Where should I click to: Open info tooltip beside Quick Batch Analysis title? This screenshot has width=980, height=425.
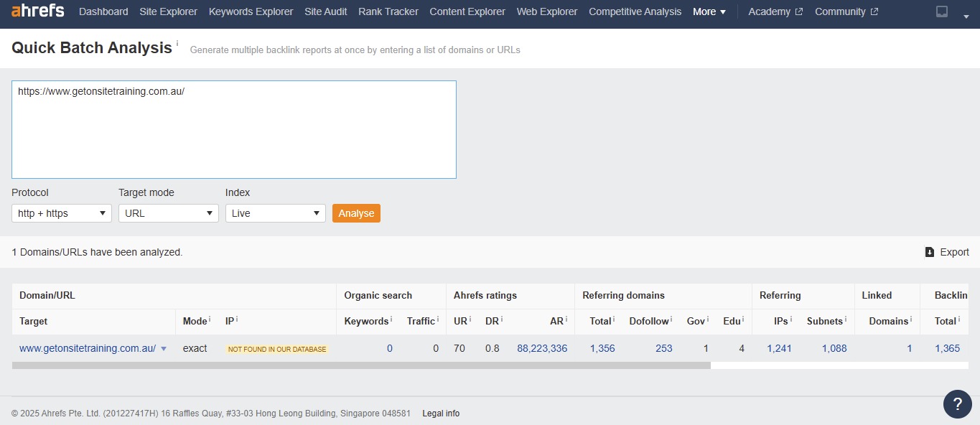point(177,44)
